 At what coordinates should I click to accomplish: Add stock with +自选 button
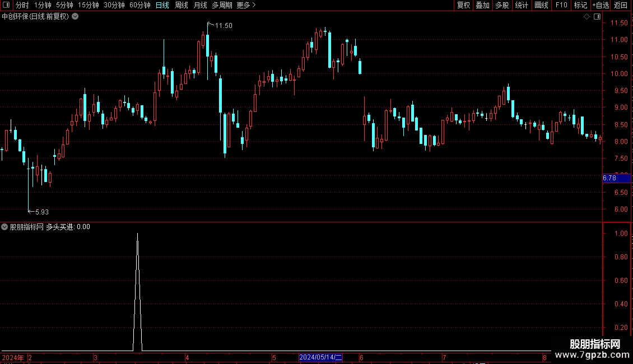tap(601, 5)
